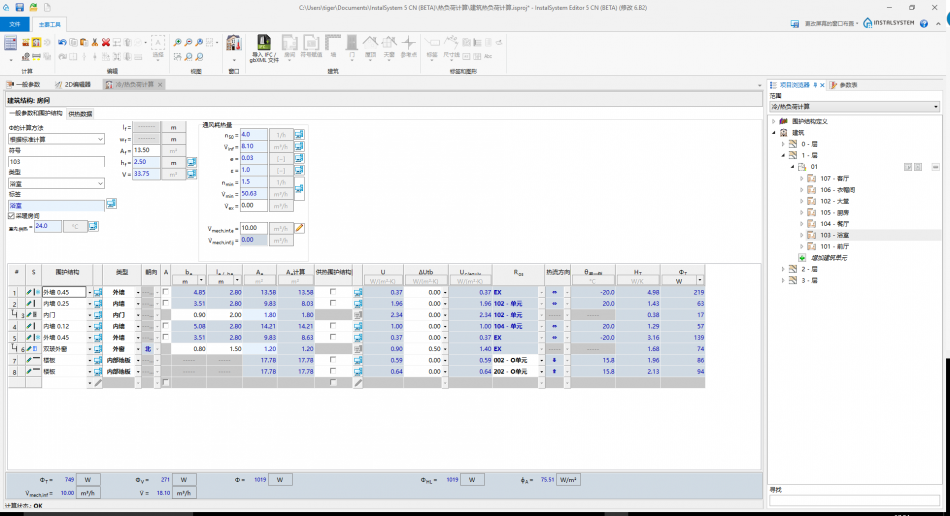The height and width of the screenshot is (516, 950).
Task: Open the 类型 dropdown showing 浴室
Action: [x=56, y=184]
